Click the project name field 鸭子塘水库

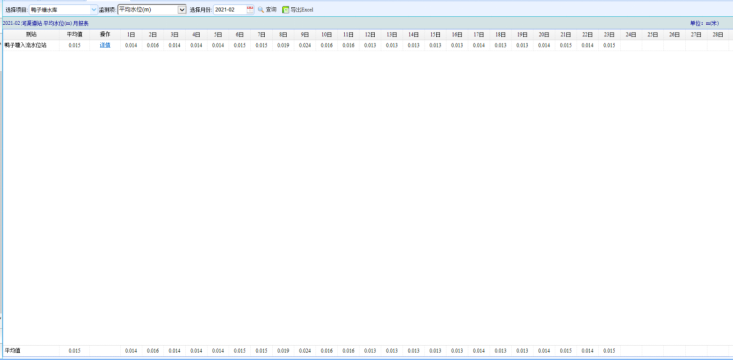pos(60,9)
